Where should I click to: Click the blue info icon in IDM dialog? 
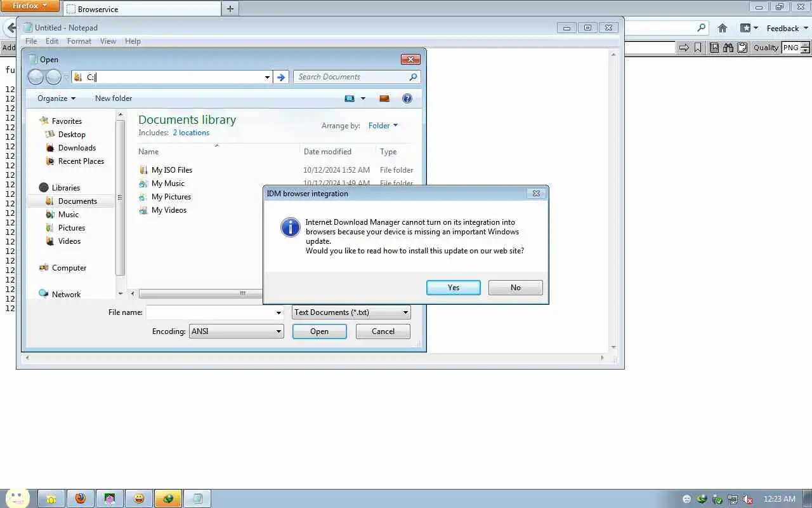coord(290,227)
